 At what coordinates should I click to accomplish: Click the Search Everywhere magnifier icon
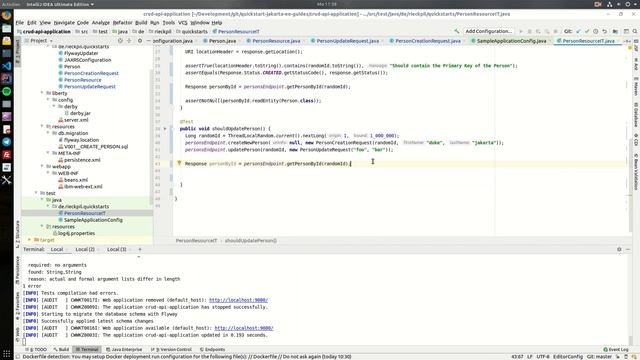[635, 31]
